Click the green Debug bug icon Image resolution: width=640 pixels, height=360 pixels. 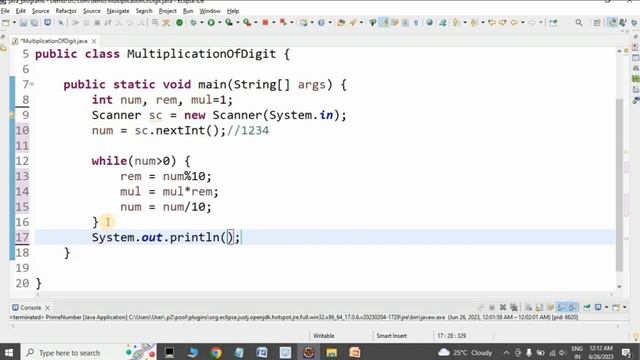coord(193,23)
